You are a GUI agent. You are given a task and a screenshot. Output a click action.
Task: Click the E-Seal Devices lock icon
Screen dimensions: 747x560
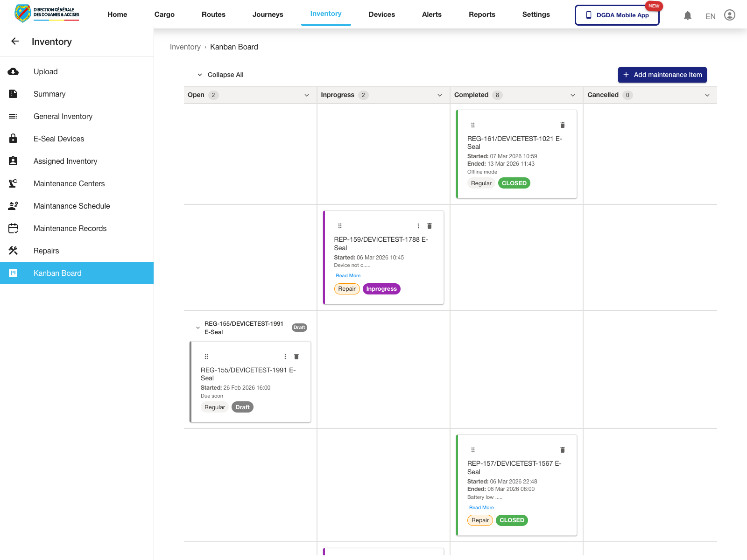13,139
